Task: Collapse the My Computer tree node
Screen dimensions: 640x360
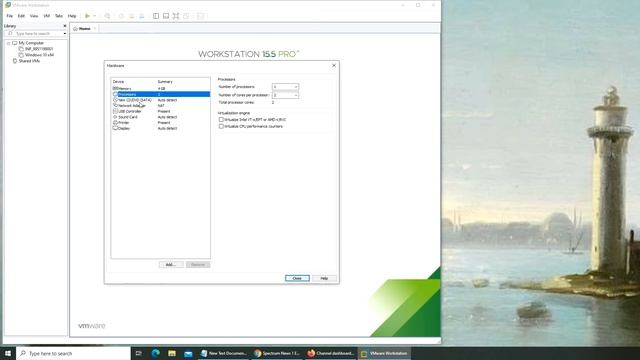Action: click(8, 43)
